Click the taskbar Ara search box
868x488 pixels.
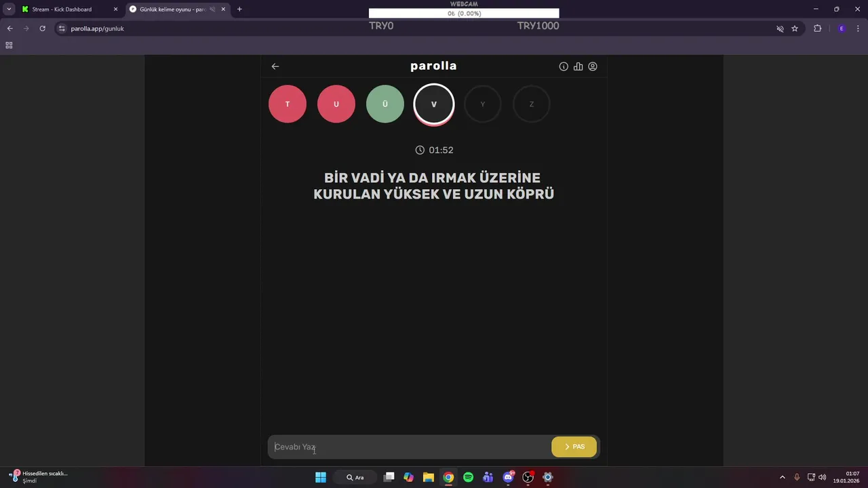point(355,477)
